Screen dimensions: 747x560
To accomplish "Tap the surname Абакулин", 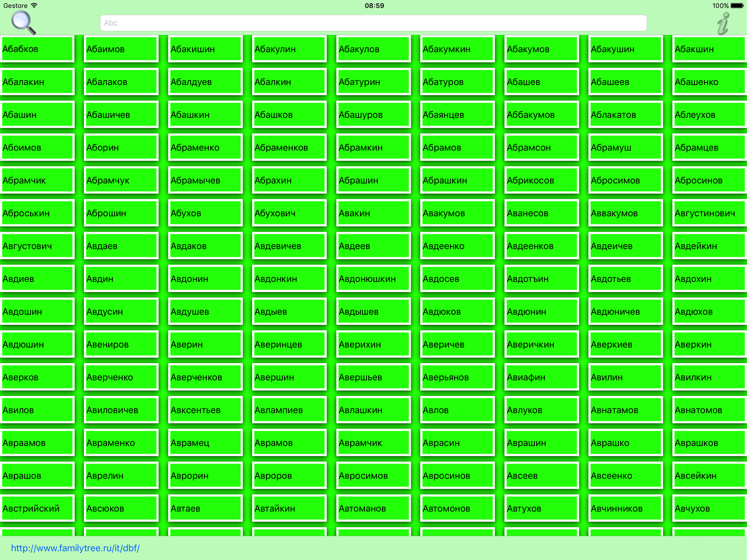I will (289, 49).
